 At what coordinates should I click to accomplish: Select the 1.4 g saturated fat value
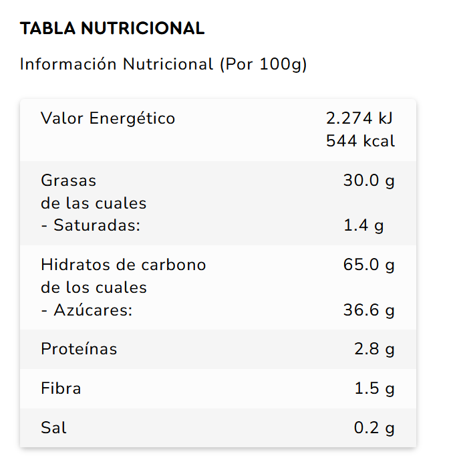click(x=363, y=226)
